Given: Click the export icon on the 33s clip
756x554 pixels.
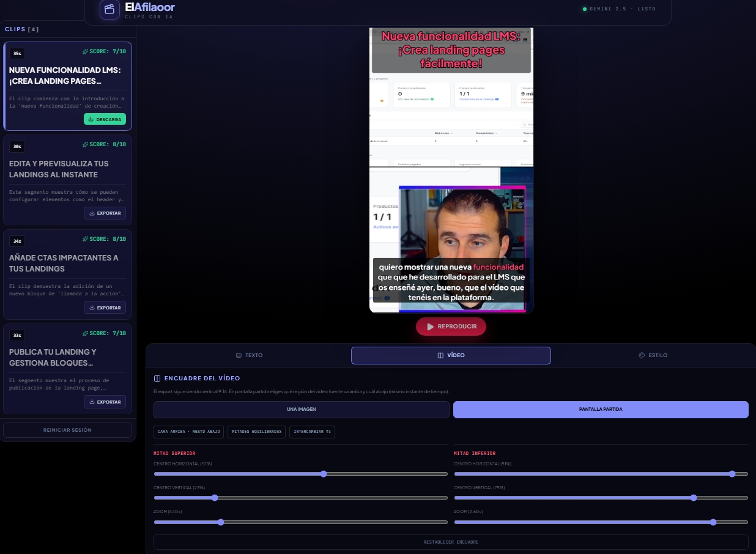Looking at the screenshot, I should pos(92,402).
